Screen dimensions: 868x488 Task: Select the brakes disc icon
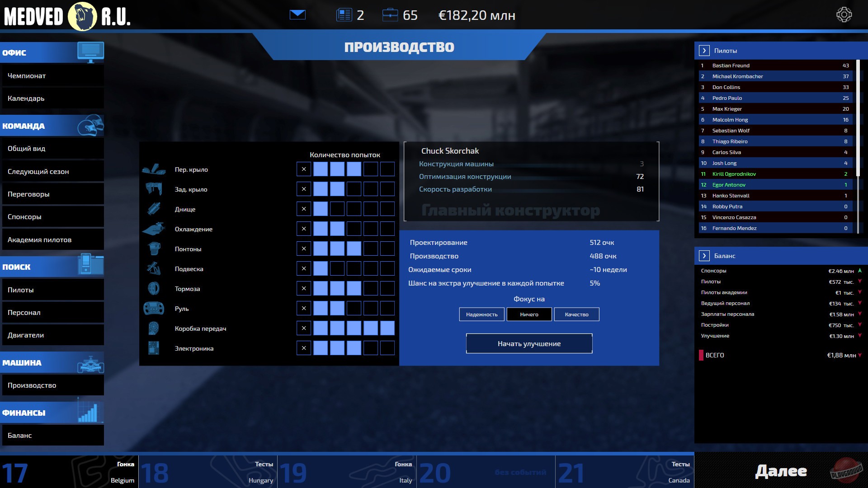pos(154,289)
